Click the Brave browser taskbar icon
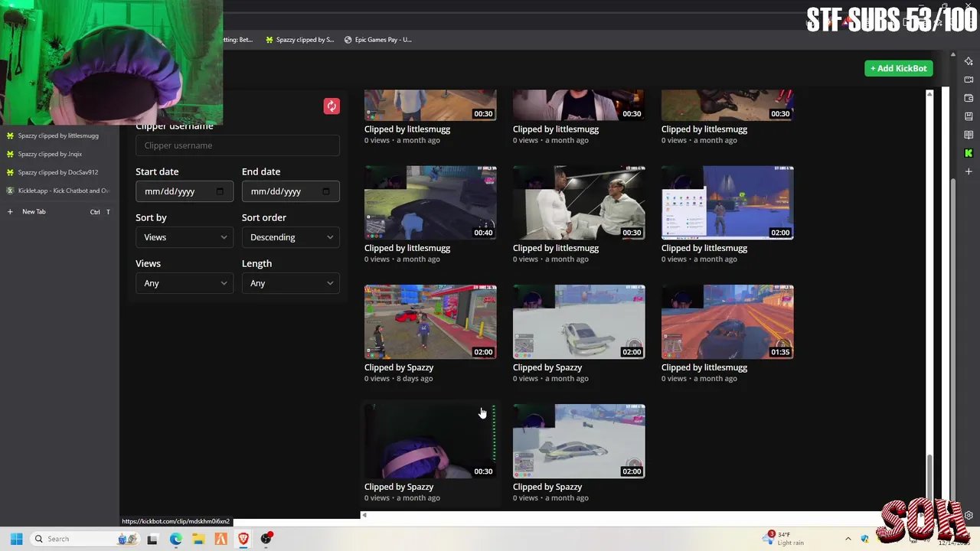This screenshot has height=551, width=980. click(x=243, y=539)
